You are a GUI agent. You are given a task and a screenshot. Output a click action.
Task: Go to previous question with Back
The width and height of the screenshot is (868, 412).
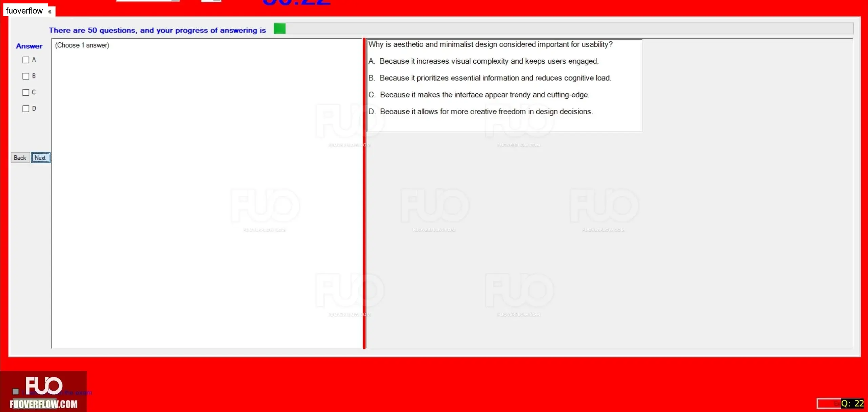click(20, 158)
